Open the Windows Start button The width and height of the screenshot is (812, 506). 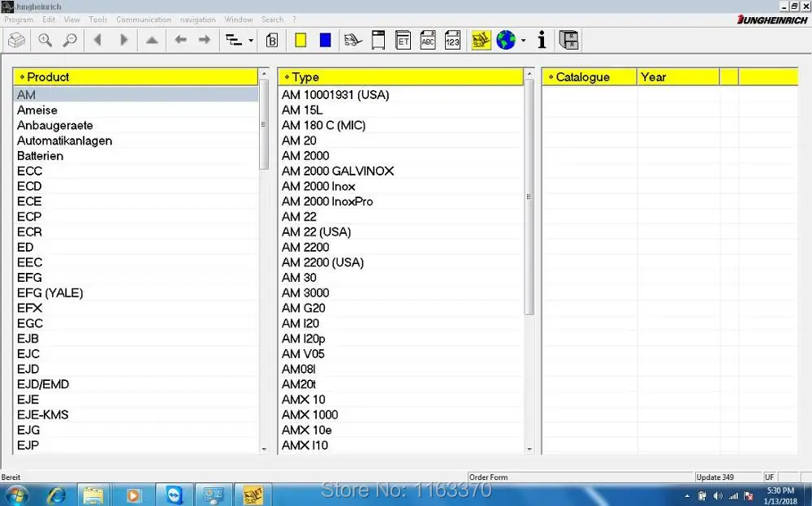tap(17, 495)
